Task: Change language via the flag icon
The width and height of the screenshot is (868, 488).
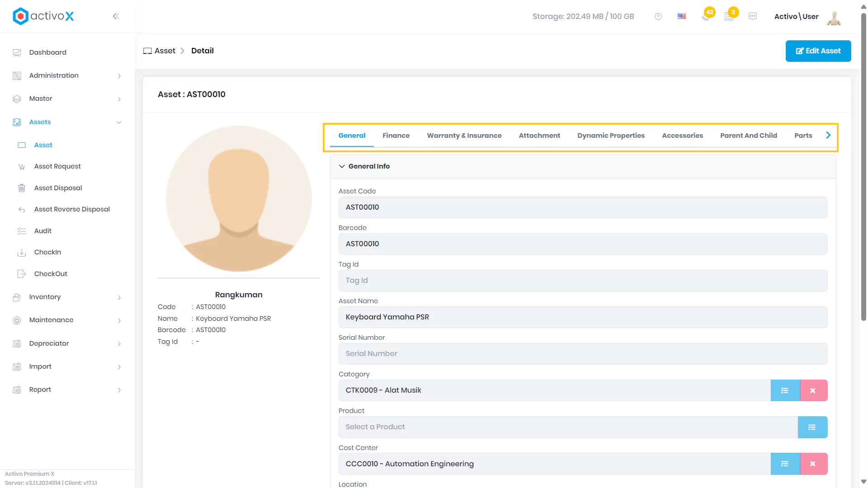Action: pos(682,16)
